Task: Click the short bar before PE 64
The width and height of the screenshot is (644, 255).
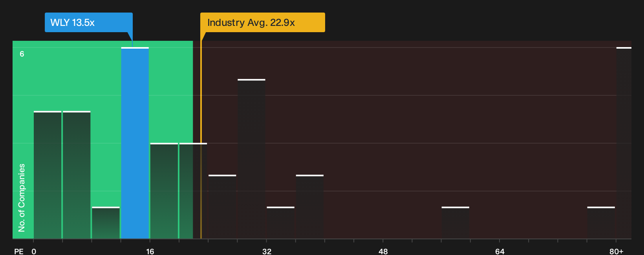Action: 455,223
